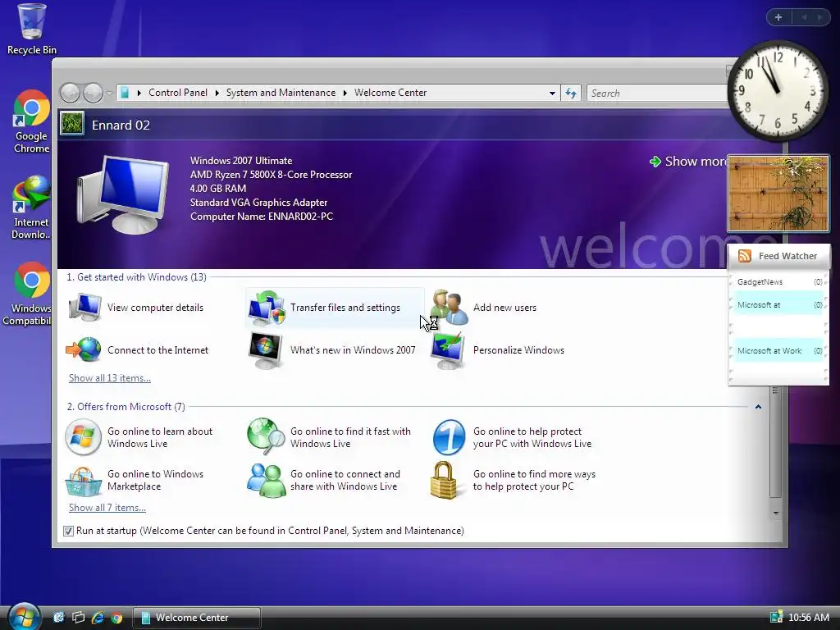Open the recent pages dropdown arrow
Viewport: 840px width, 630px height.
point(109,94)
